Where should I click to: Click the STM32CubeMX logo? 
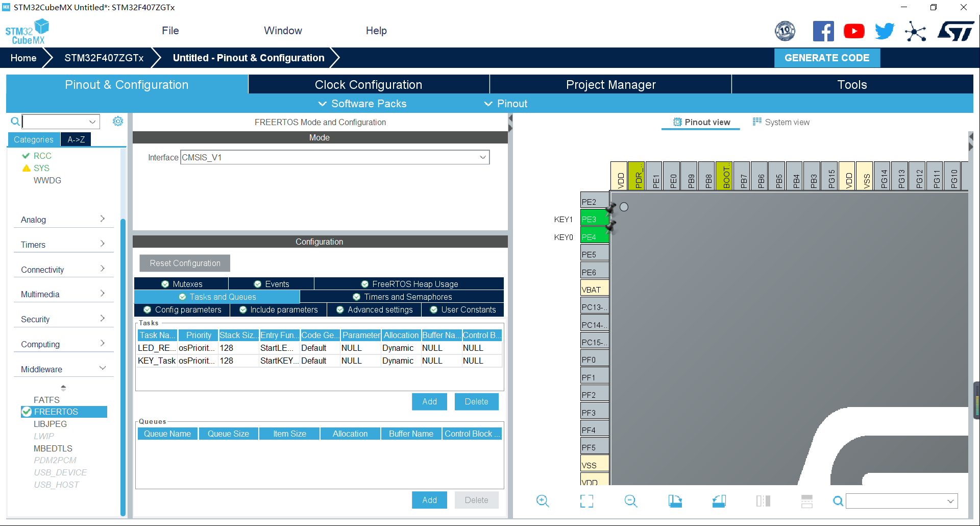27,32
